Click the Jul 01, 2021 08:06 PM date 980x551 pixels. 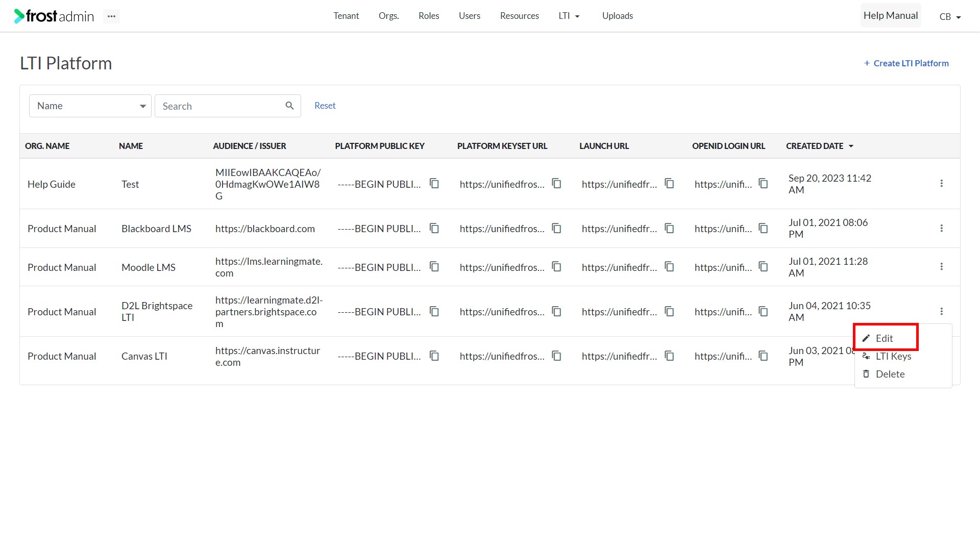(828, 228)
